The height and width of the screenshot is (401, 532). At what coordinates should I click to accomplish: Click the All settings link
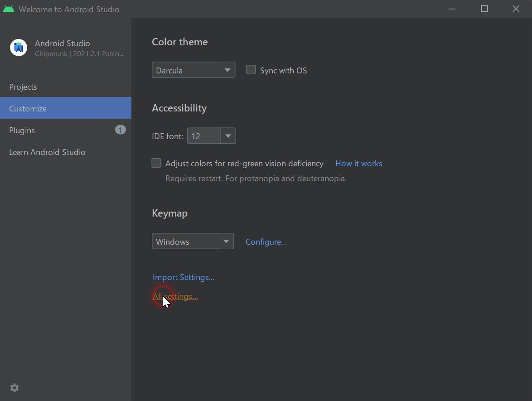175,296
